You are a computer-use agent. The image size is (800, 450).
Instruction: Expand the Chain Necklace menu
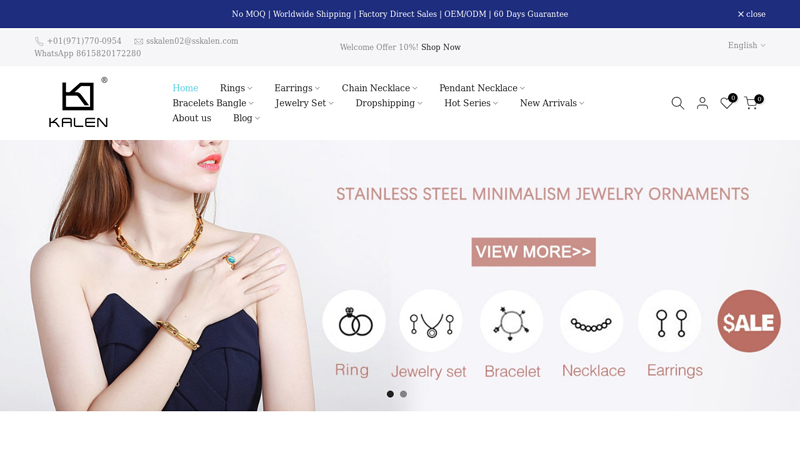pyautogui.click(x=379, y=88)
